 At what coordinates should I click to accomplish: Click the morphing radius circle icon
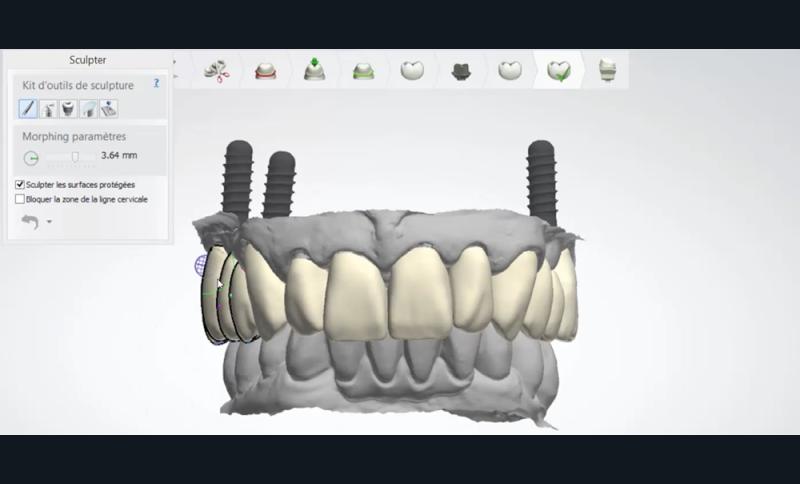[31, 157]
